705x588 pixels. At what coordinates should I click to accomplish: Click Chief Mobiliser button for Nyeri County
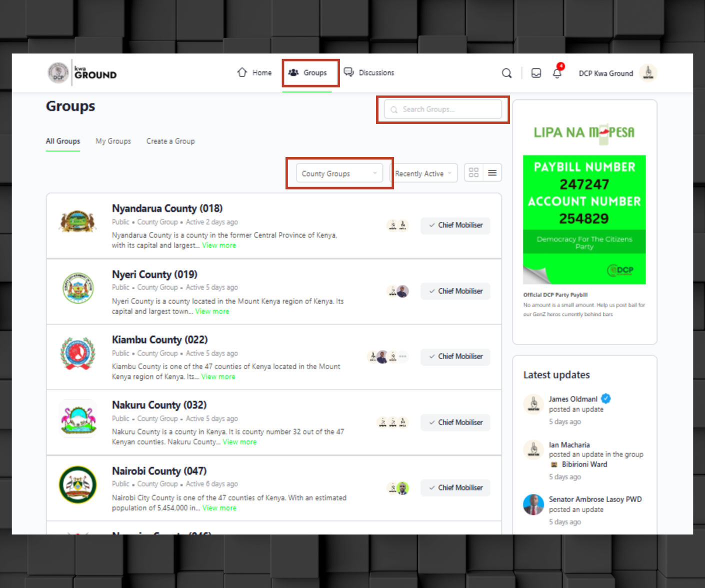[x=455, y=291]
